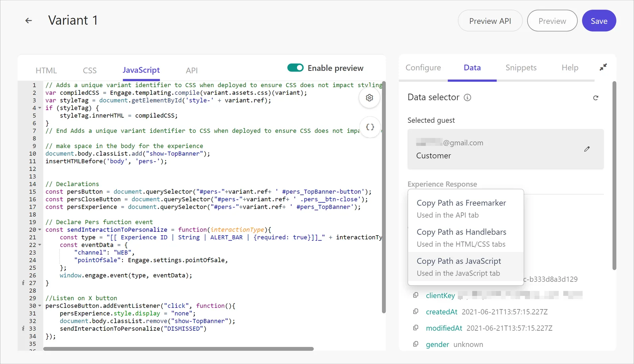This screenshot has width=634, height=364.
Task: Select the JavaScript tab
Action: [x=141, y=70]
